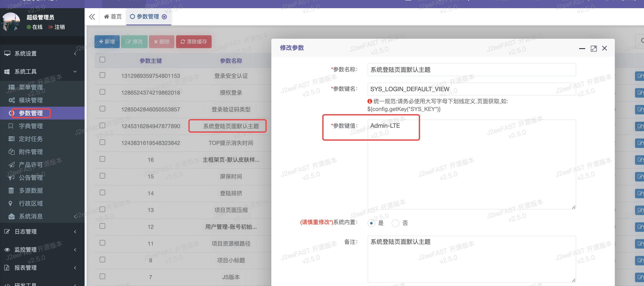Screen dimensions: 644x286
Task: Check the 登录安全认证 row checkbox
Action: (102, 75)
